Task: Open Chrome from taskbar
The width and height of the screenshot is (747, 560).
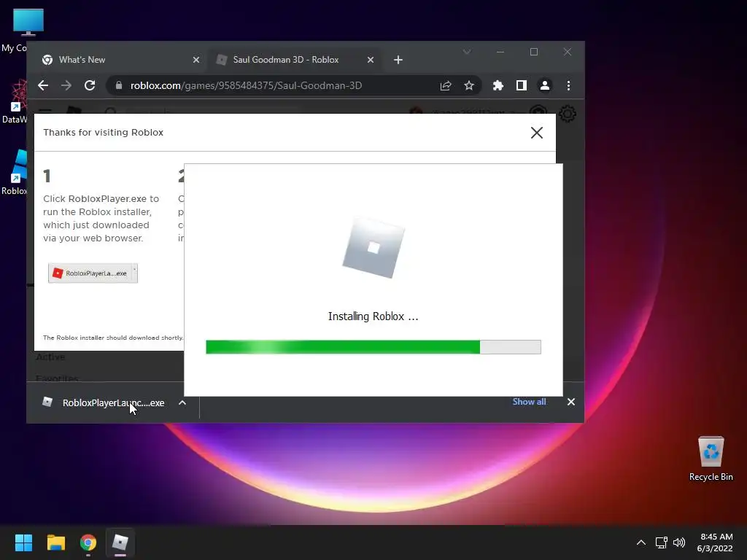Action: click(88, 542)
